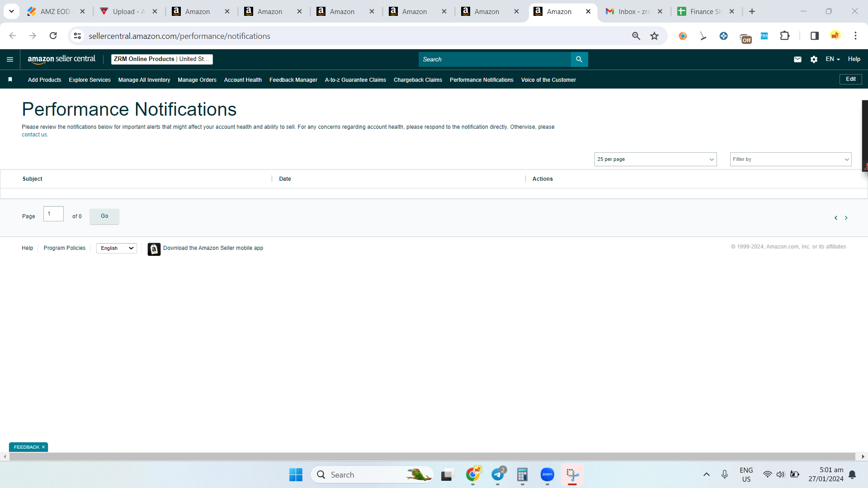868x488 pixels.
Task: Open Add Products in the navigation bar
Action: (x=44, y=80)
